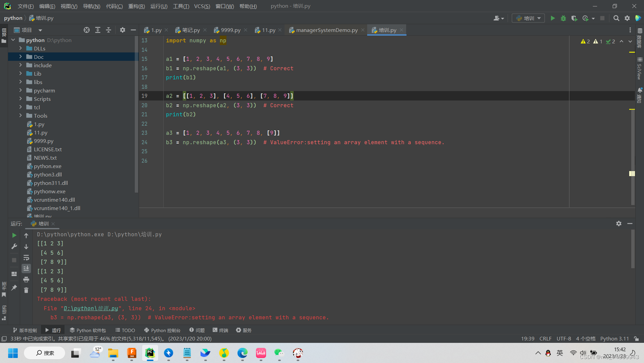Clear console output with trash icon

tap(26, 290)
